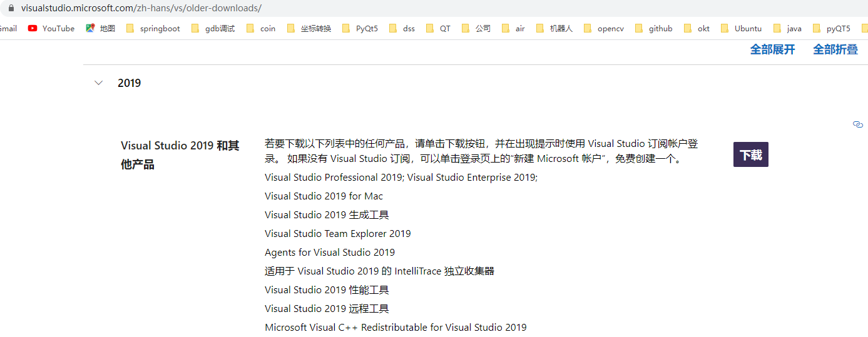Select IntelliTrace 独立收集器 line
This screenshot has height=337, width=868.
[x=380, y=271]
